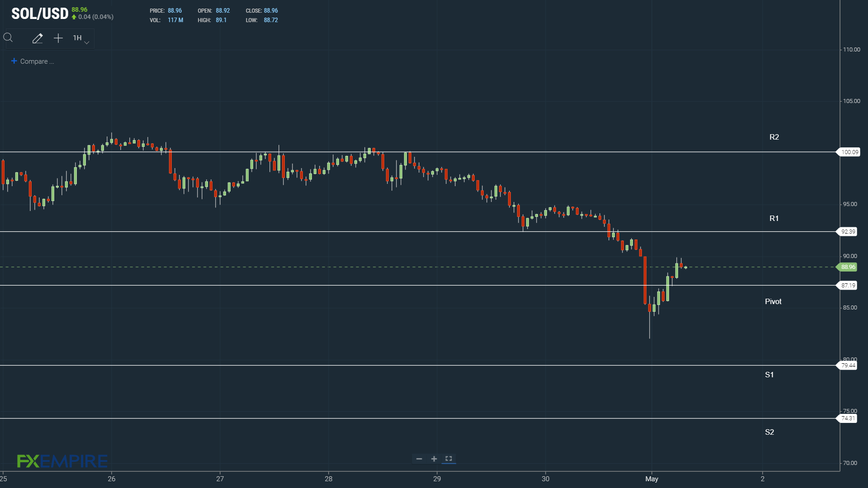Click the 87.19 pivot price label
This screenshot has height=488, width=868.
(x=848, y=286)
